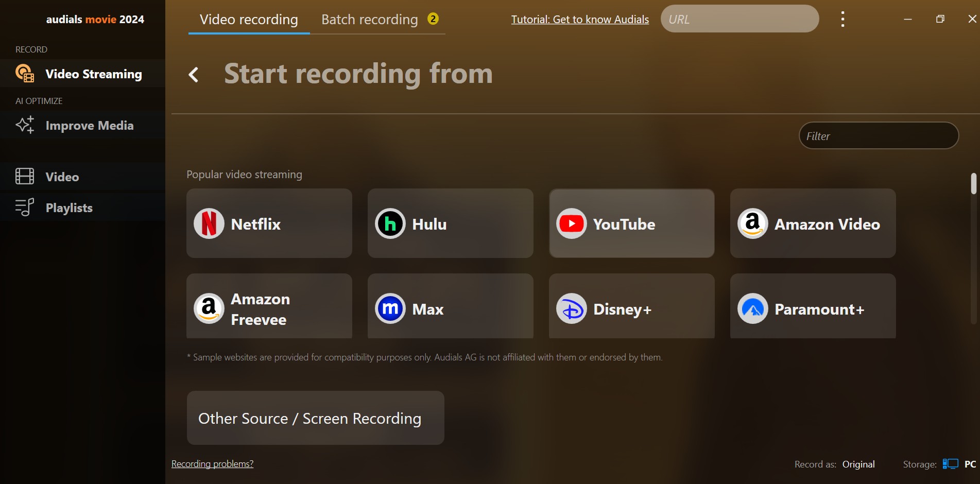Image resolution: width=980 pixels, height=484 pixels.
Task: Open the Video library section
Action: click(x=82, y=177)
